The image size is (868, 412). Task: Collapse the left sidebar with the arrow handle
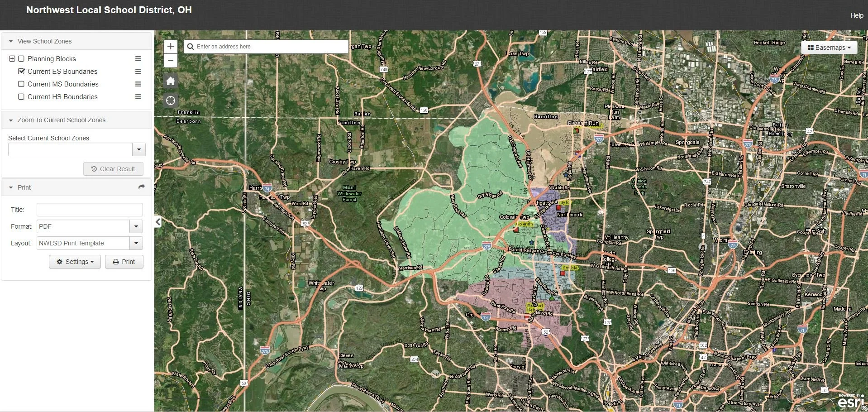point(157,222)
